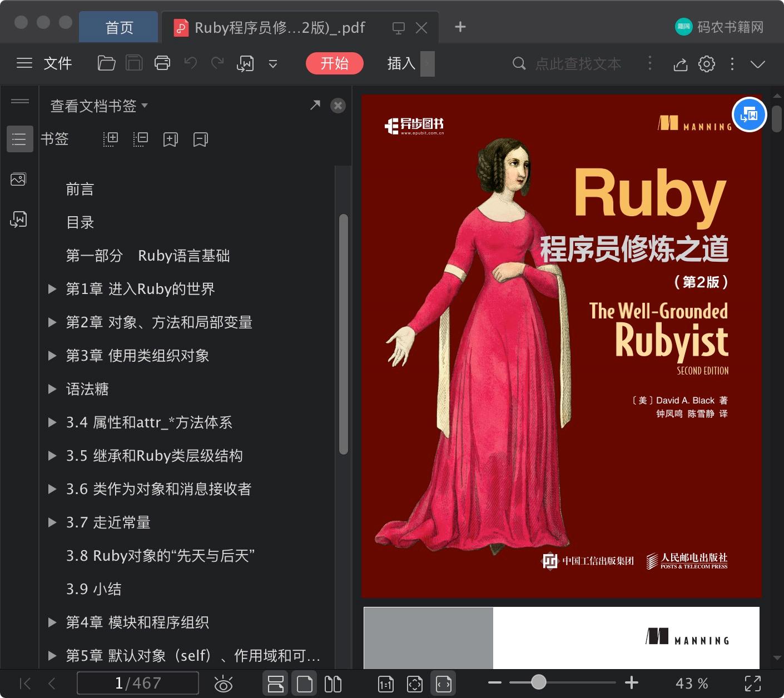Select the 插入 ribbon tab
Viewport: 784px width, 698px height.
pyautogui.click(x=401, y=63)
